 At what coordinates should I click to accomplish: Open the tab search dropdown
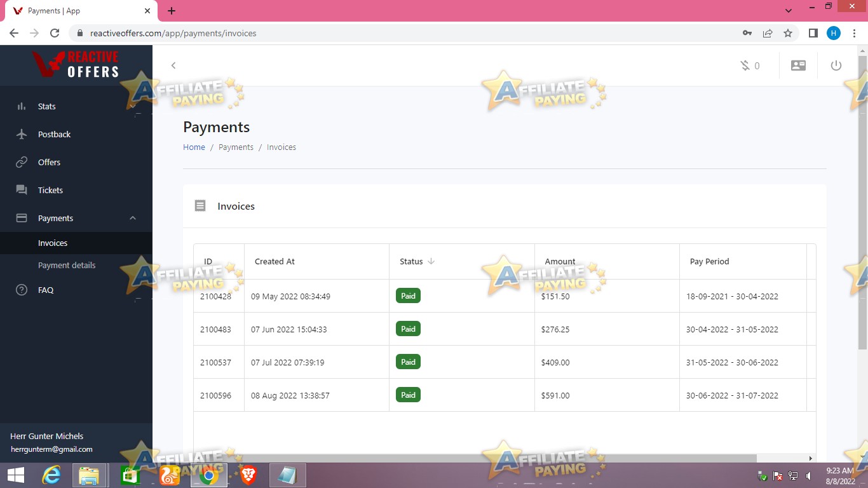789,11
